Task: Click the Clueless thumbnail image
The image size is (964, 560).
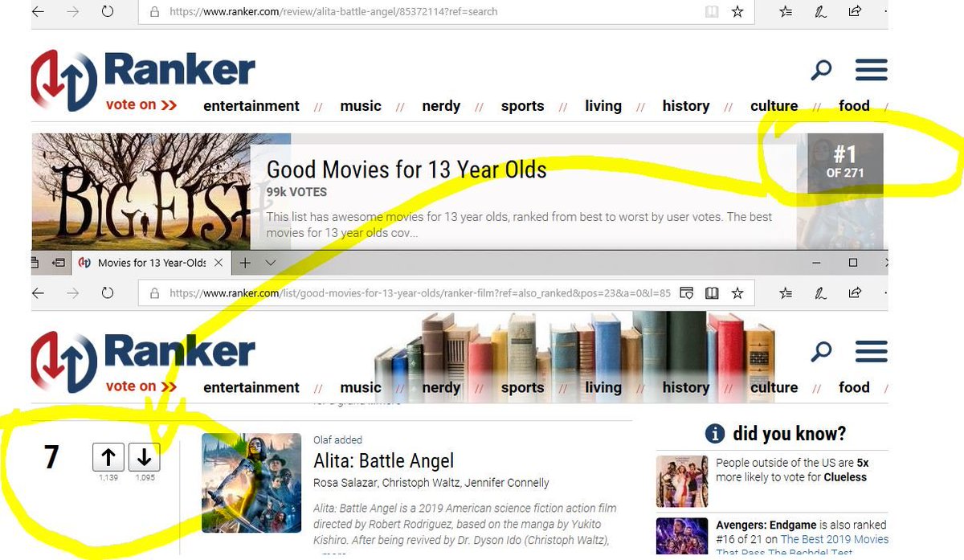Action: point(682,481)
